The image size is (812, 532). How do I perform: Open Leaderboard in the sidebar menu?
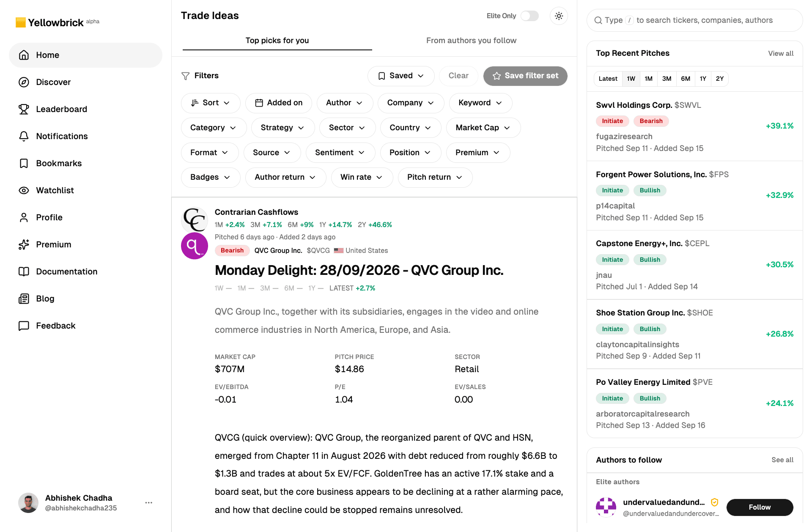(86, 109)
